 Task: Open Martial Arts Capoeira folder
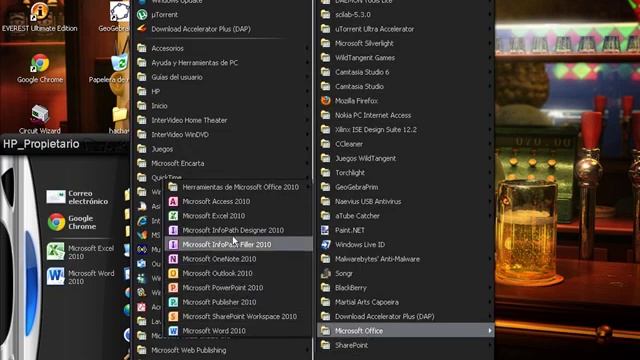click(405, 302)
